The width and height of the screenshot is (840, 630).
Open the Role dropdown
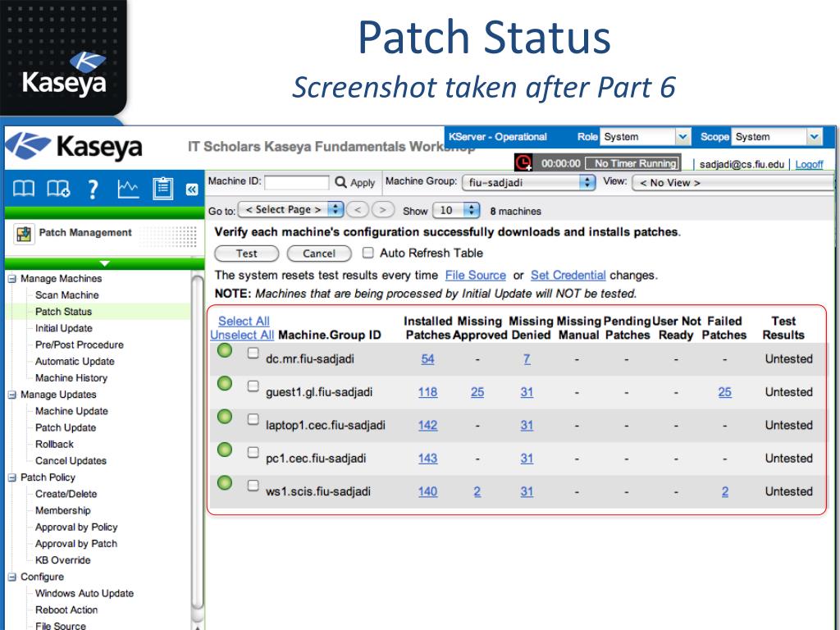[x=645, y=137]
